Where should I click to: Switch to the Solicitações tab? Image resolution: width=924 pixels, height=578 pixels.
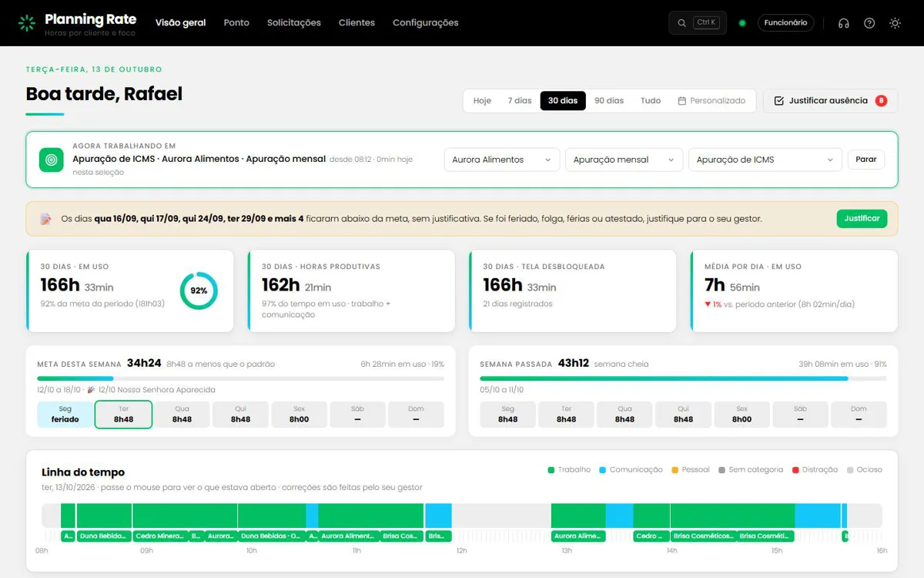tap(294, 23)
